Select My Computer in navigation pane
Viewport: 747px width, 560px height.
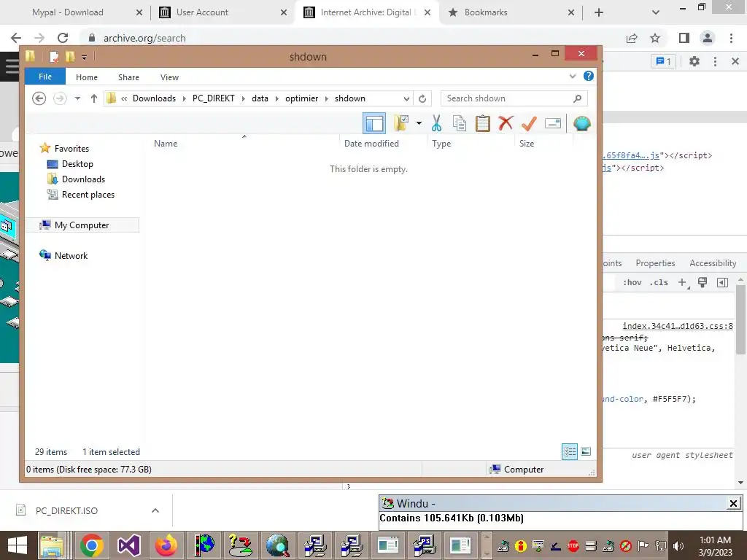point(82,225)
